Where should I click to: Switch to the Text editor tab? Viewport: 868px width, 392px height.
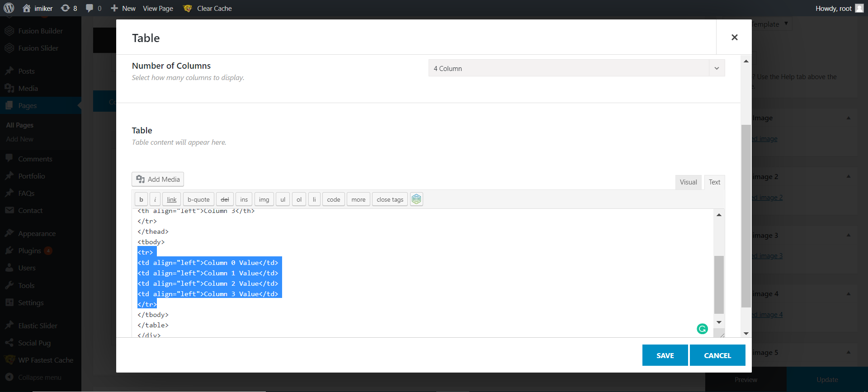[714, 182]
